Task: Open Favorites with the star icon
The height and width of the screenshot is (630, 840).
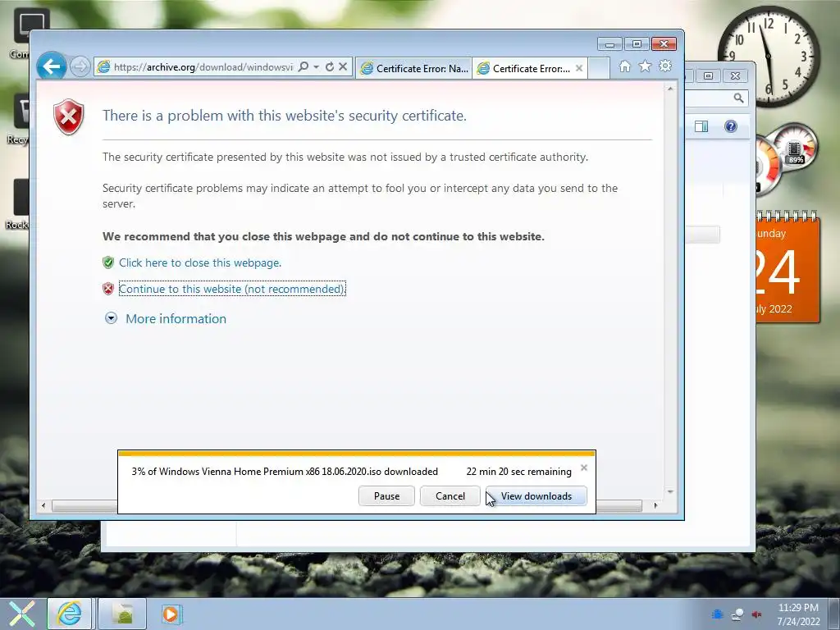Action: pos(645,66)
